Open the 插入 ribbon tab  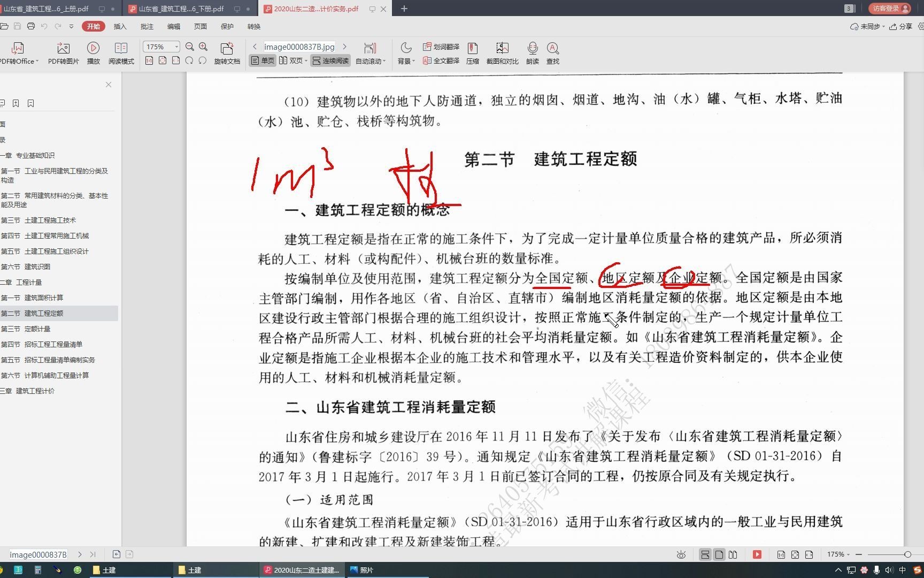click(120, 26)
